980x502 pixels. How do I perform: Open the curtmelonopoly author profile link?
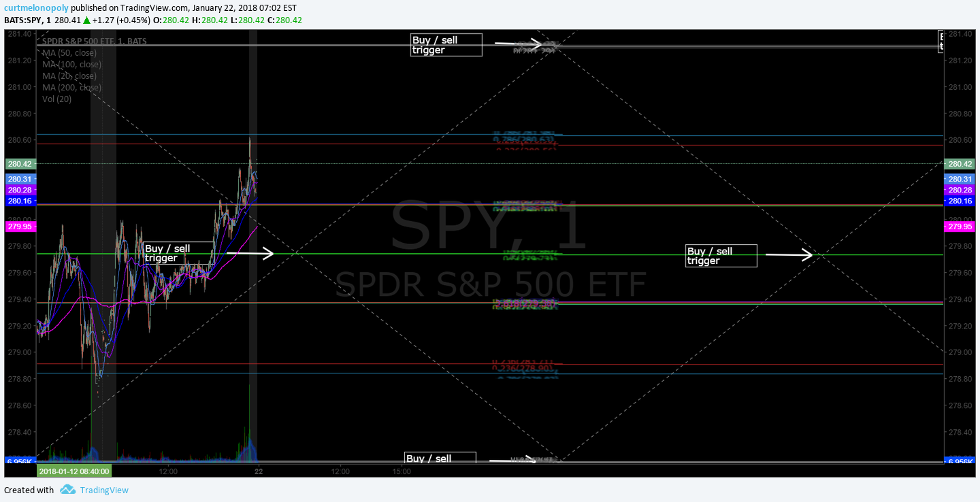coord(36,7)
